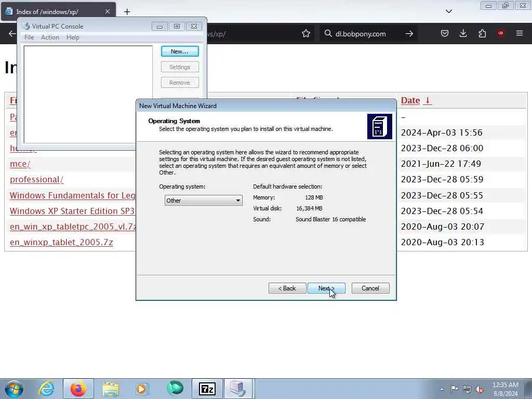Screen dimensions: 532x399
Task: Show hidden system tray icons
Action: [442, 389]
